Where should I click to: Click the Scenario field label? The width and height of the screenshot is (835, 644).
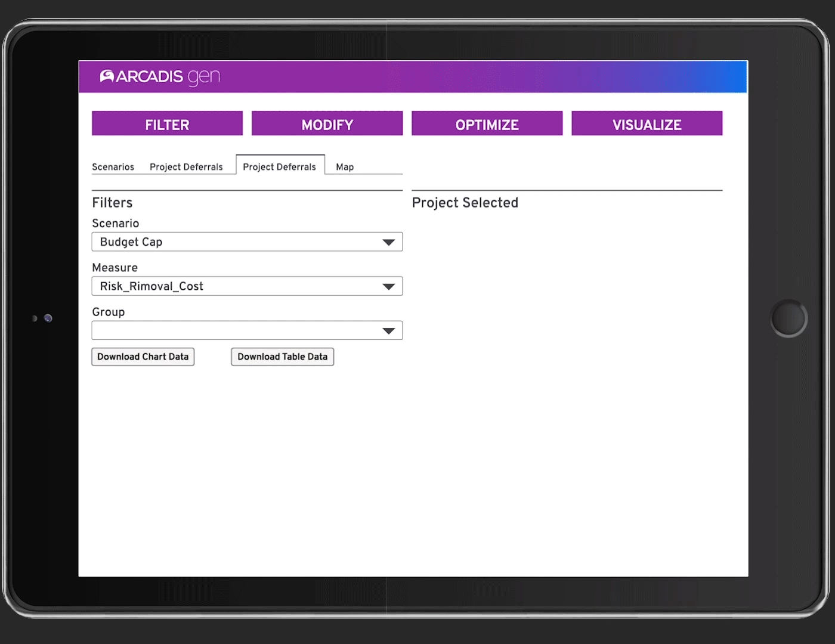pyautogui.click(x=115, y=223)
